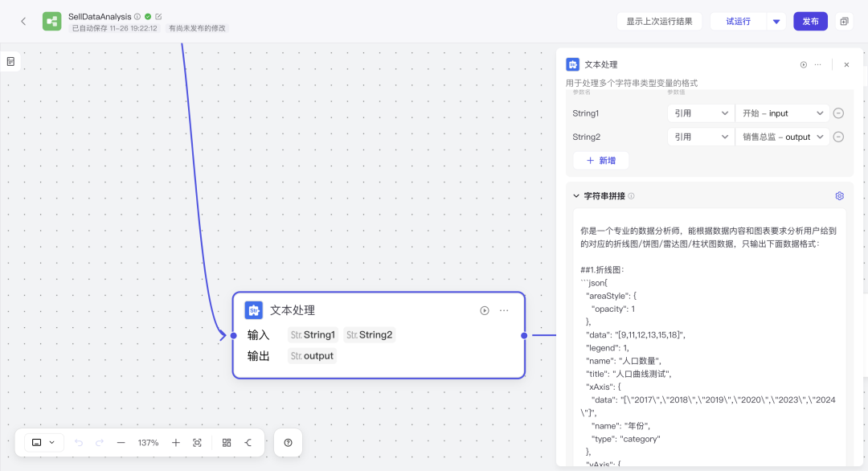Open 试运行 dropdown arrow
This screenshot has width=868, height=471.
tap(776, 22)
